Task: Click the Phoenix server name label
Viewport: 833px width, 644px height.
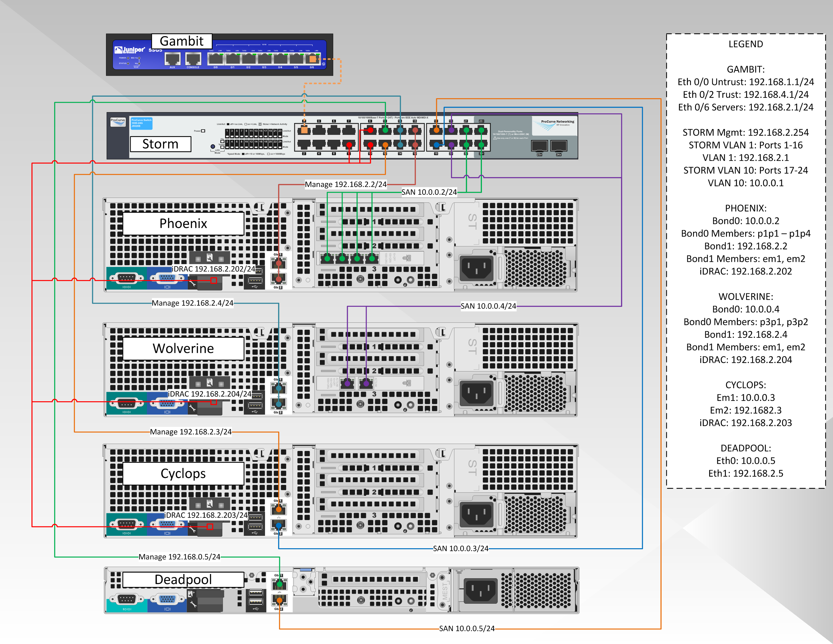Action: pyautogui.click(x=183, y=224)
